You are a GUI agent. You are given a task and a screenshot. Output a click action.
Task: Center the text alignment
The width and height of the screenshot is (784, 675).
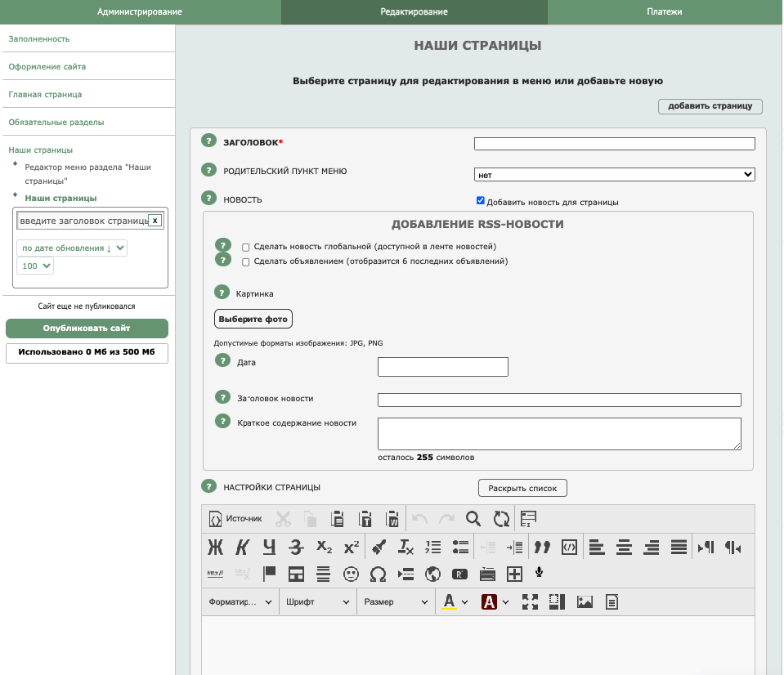(624, 548)
